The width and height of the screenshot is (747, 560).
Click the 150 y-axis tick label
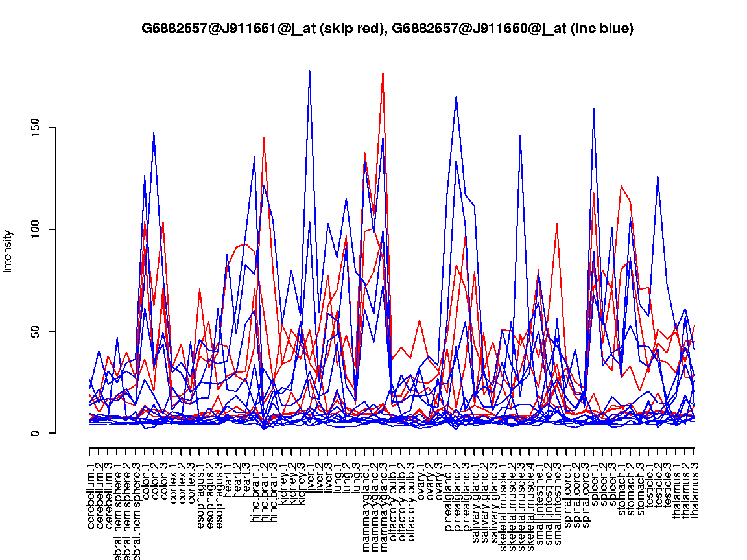tap(36, 128)
